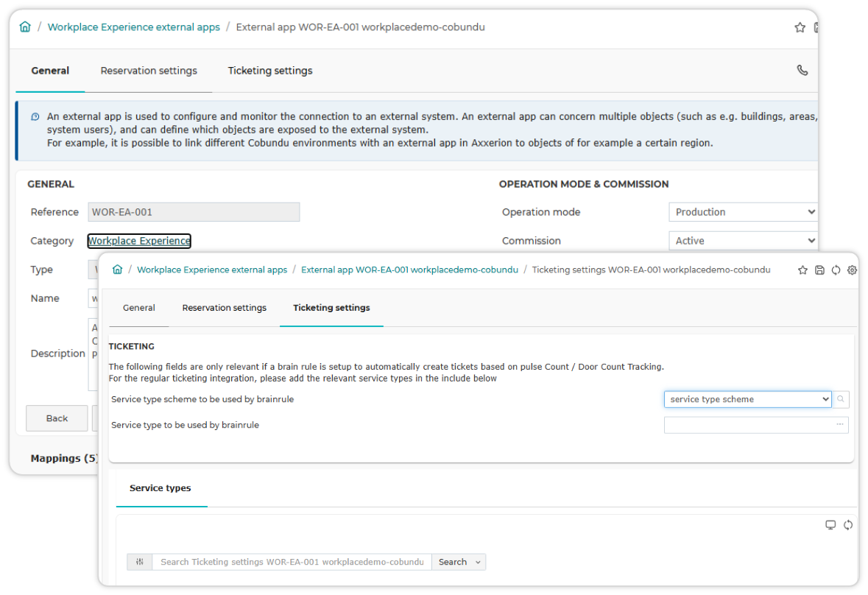Click the Reference field containing WOR-EA-001

click(x=194, y=212)
